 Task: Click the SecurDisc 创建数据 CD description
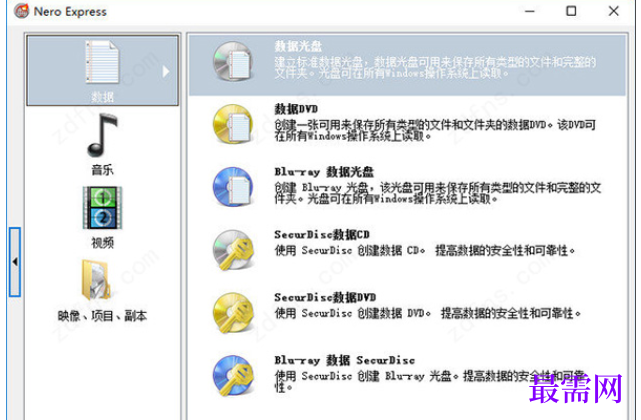(x=425, y=250)
